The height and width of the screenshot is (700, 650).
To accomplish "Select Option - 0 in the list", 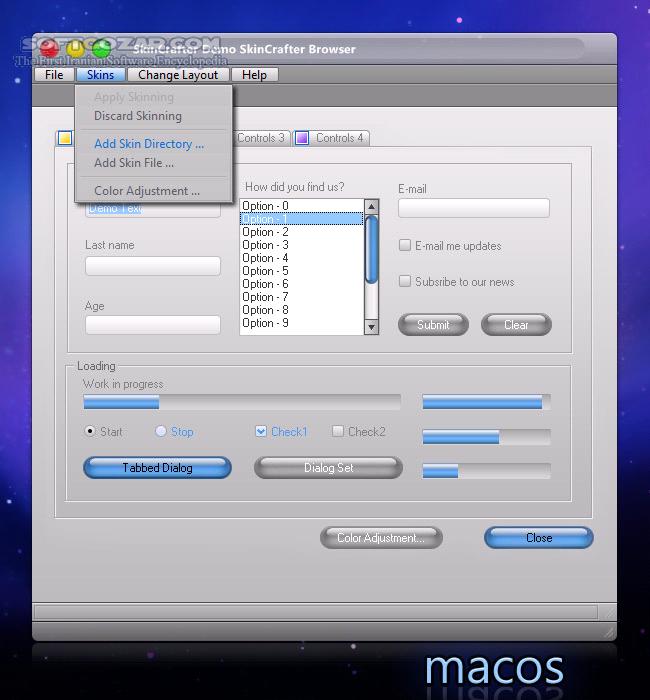I will click(x=302, y=206).
